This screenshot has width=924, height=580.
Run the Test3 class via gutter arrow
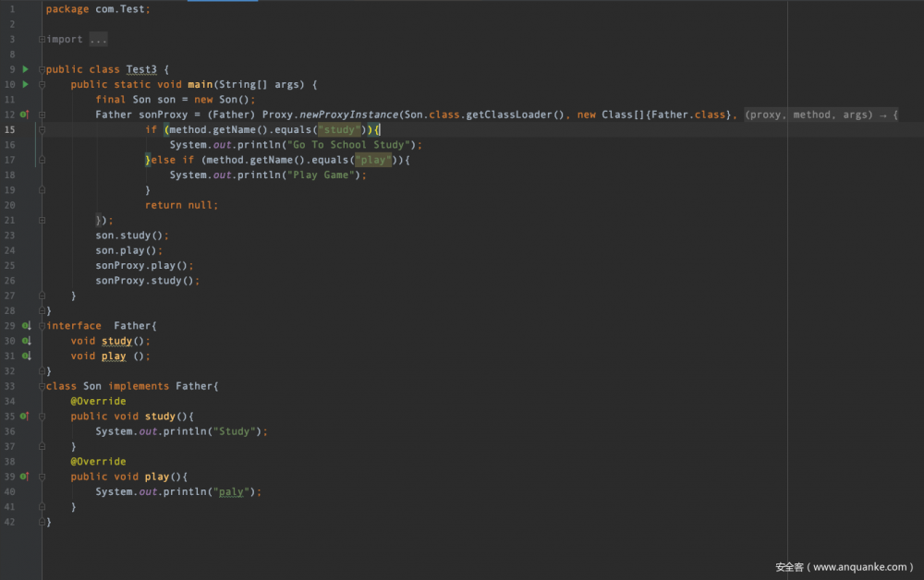pyautogui.click(x=25, y=68)
